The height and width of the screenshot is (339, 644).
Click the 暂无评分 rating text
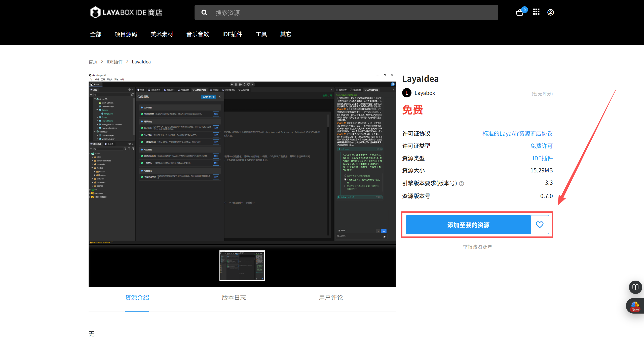542,94
